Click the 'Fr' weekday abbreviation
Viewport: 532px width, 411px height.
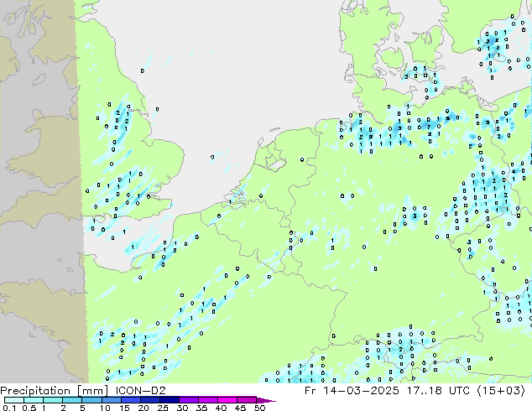(x=310, y=391)
